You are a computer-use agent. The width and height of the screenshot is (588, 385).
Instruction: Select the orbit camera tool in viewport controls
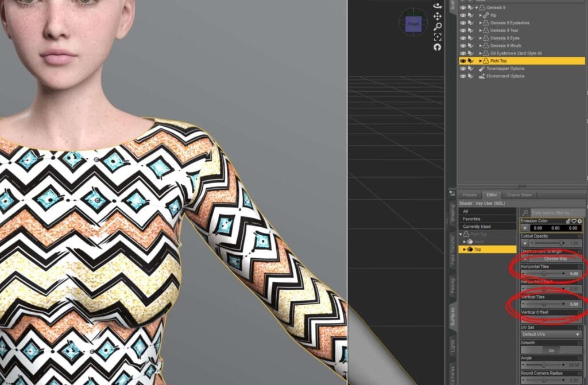point(437,5)
